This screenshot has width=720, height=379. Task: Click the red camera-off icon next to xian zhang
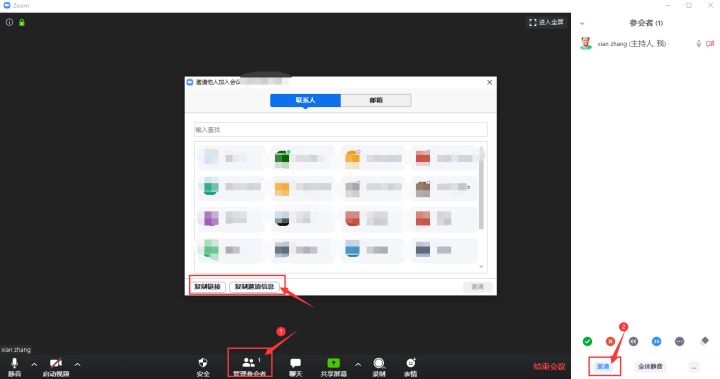pyautogui.click(x=710, y=44)
